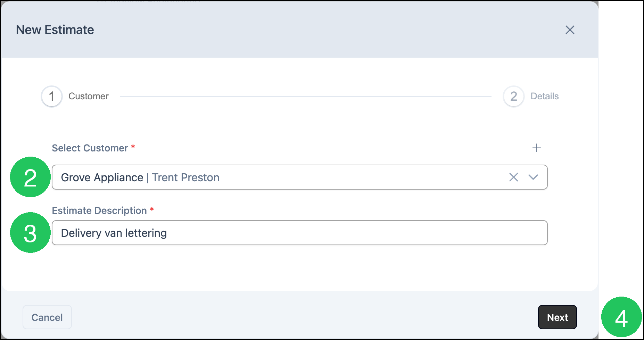Click the Estimate Description input field

[299, 233]
